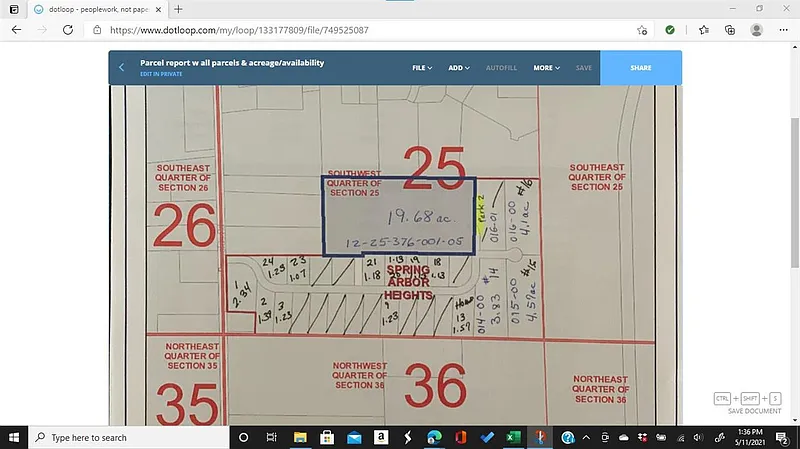The width and height of the screenshot is (800, 449).
Task: Click the document title Parcel report text
Action: coord(232,63)
